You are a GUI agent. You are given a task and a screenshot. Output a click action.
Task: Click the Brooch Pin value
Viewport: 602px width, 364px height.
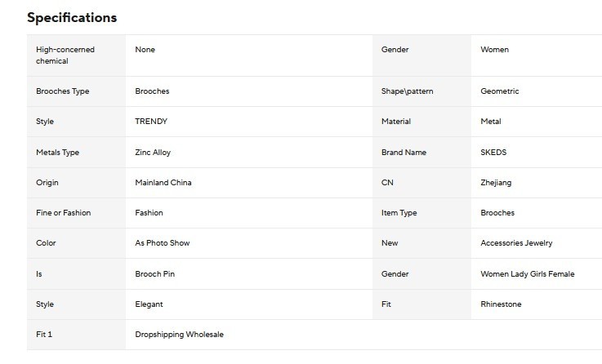tap(154, 274)
